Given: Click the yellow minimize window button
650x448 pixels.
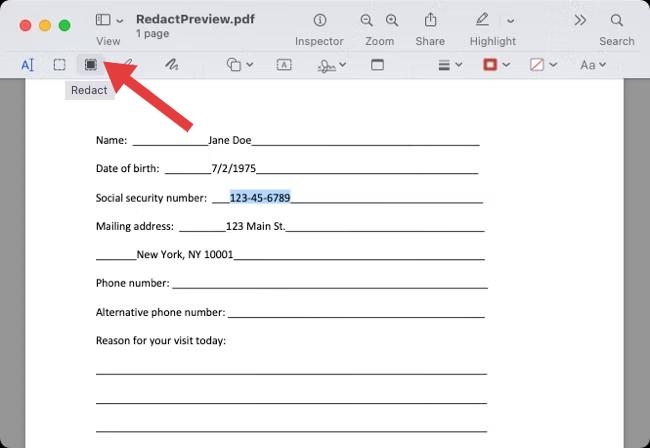Looking at the screenshot, I should click(x=45, y=26).
